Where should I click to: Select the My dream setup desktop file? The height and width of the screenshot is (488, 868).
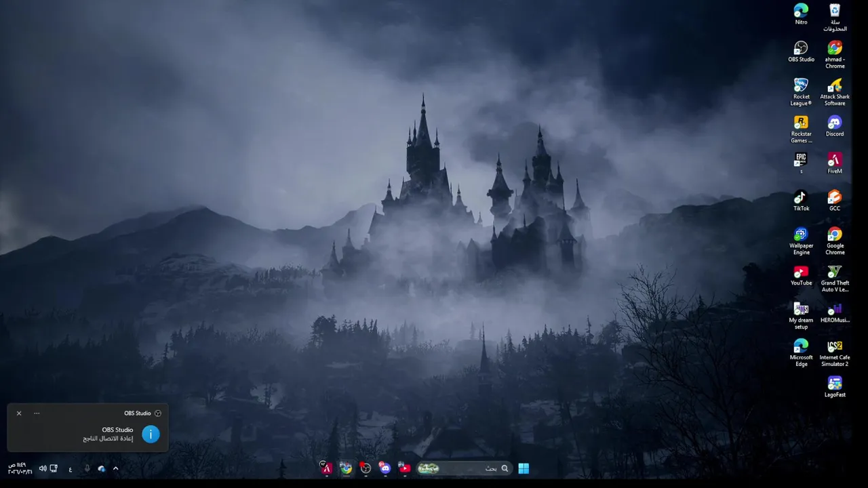801,316
